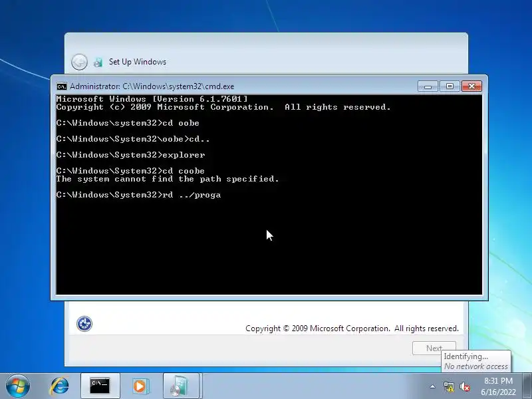
Task: Click the back arrow in Set Up Windows
Action: click(x=79, y=62)
